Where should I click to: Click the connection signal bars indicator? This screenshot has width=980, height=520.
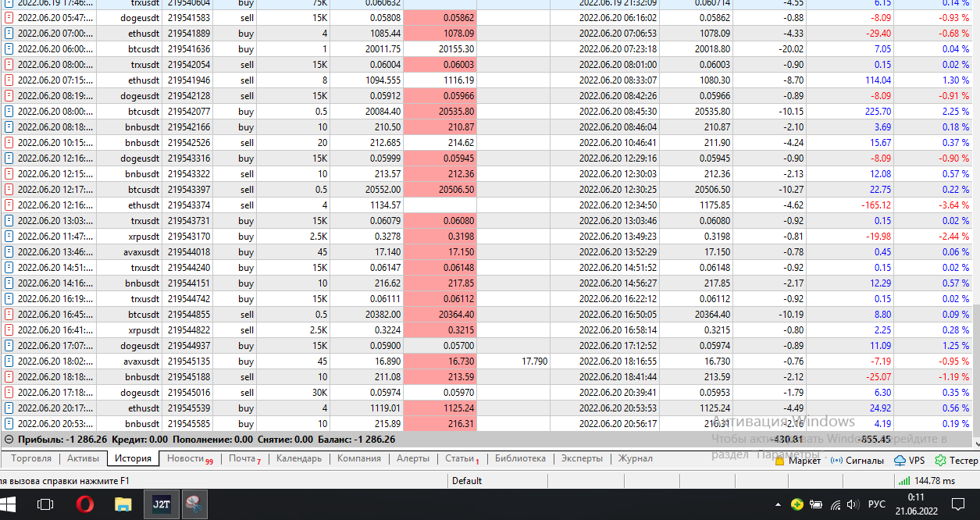tap(904, 481)
